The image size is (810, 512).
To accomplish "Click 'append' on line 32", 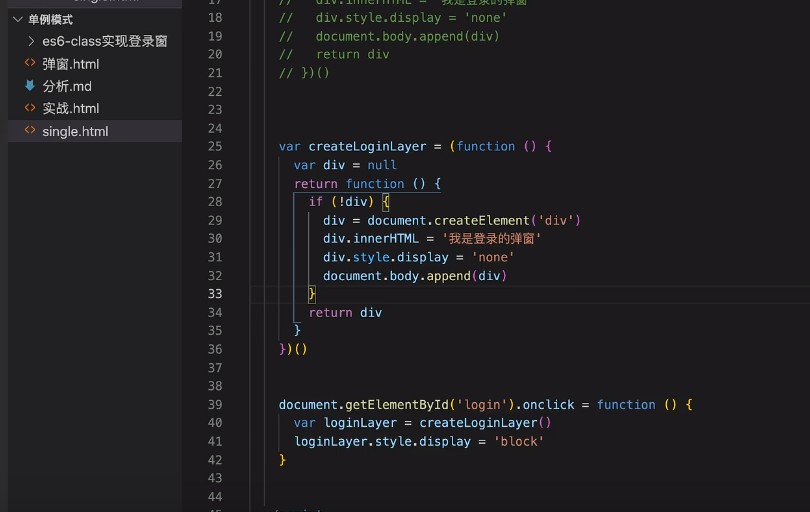I will coord(448,276).
